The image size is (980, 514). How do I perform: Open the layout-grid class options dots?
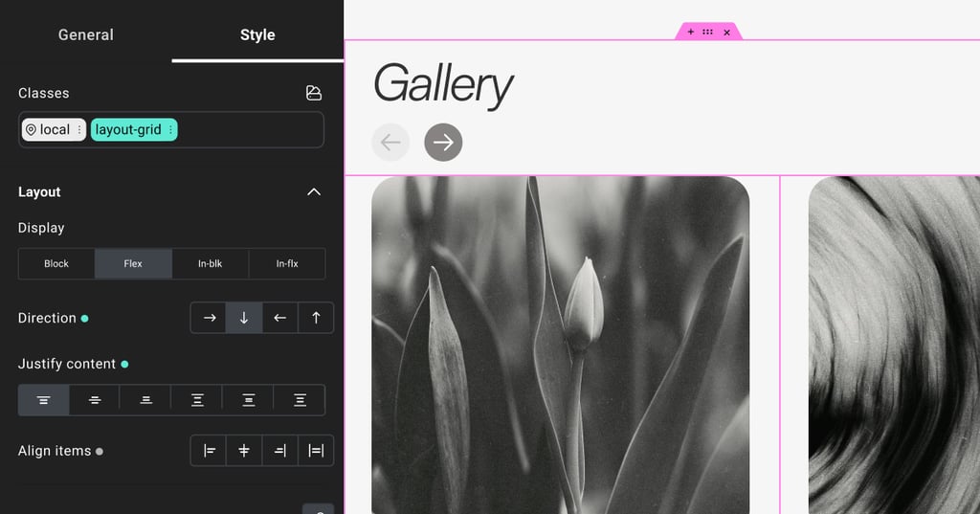[170, 129]
